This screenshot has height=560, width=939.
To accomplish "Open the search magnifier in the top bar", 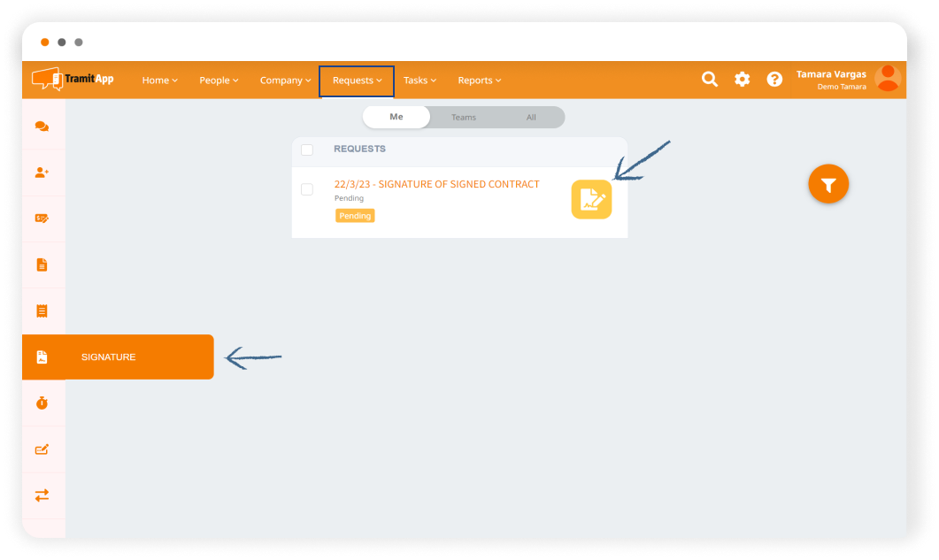I will [710, 79].
